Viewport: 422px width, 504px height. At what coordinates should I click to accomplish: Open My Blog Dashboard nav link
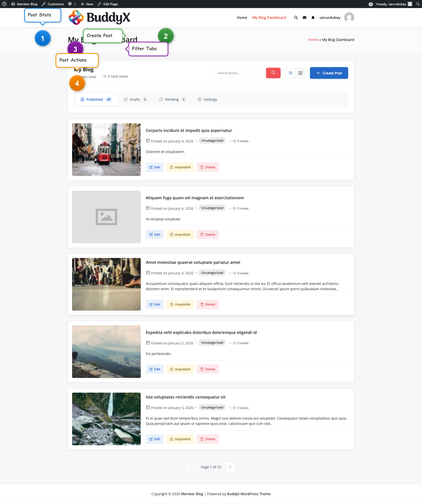(x=269, y=17)
